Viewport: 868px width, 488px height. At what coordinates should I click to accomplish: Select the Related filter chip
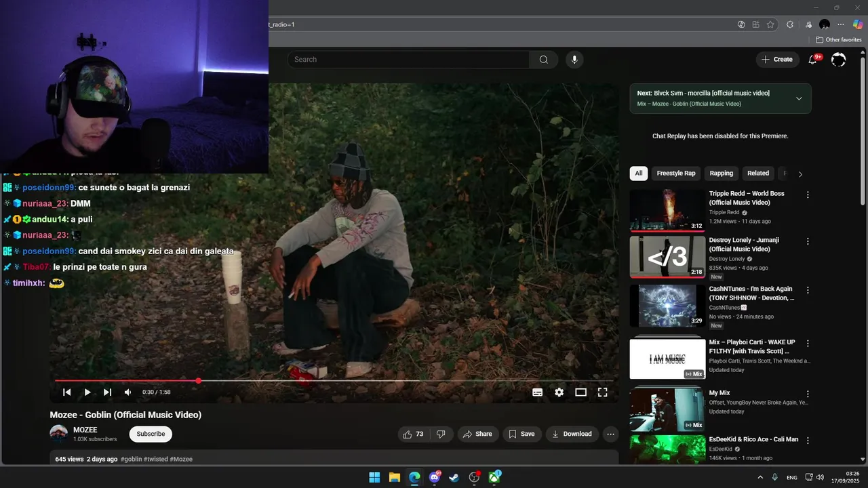pos(758,174)
